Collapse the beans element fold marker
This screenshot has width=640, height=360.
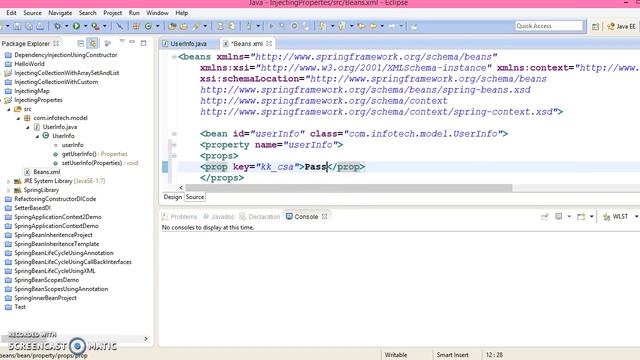(x=174, y=57)
